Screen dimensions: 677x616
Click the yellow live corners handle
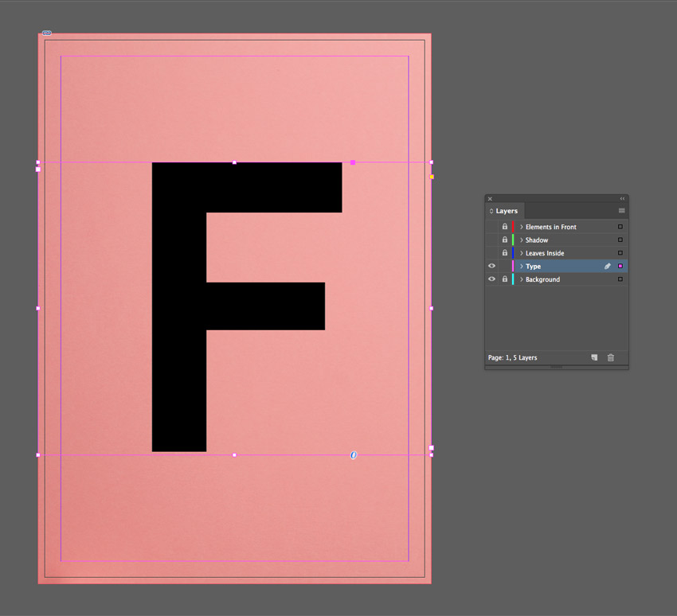click(432, 177)
